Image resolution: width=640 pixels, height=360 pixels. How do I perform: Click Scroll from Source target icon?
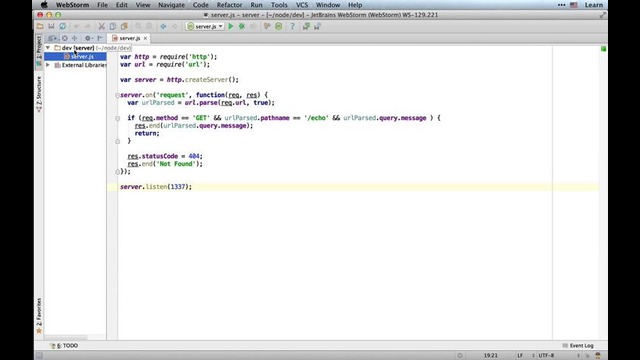pos(64,38)
